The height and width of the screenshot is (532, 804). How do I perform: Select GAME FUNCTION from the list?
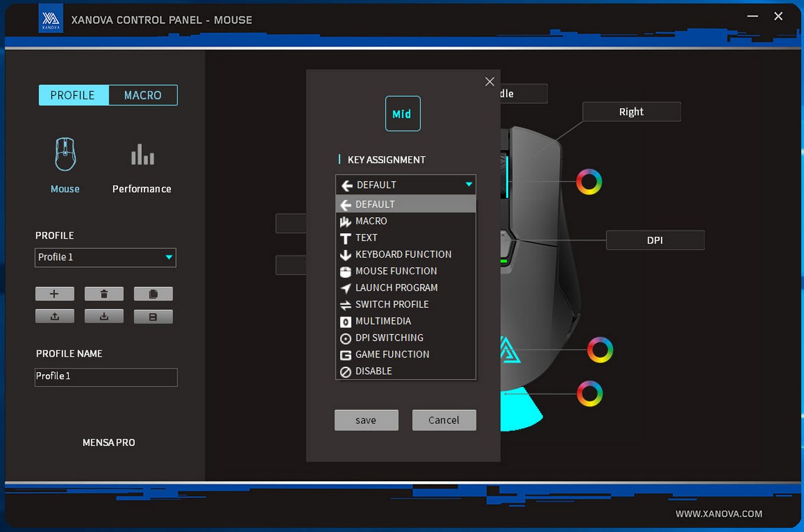(406, 354)
